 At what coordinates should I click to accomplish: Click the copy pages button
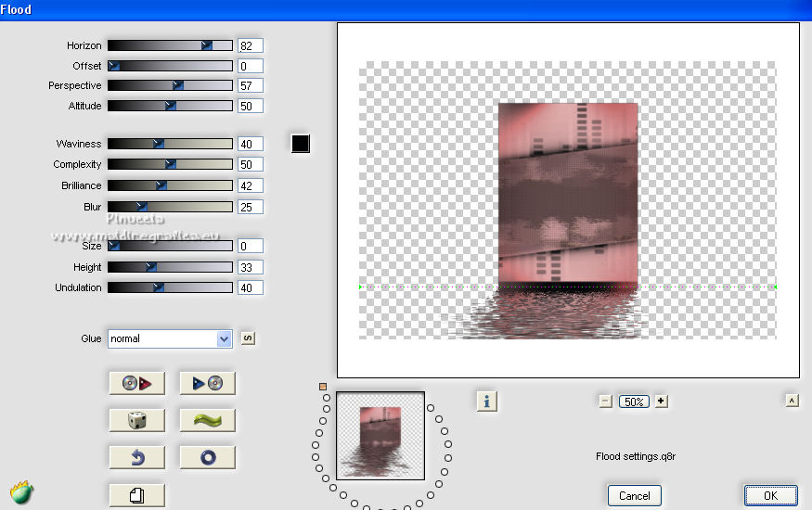(x=136, y=495)
